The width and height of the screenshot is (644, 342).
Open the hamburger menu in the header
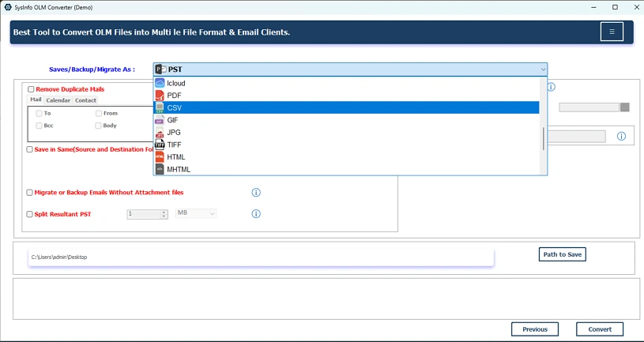(612, 32)
